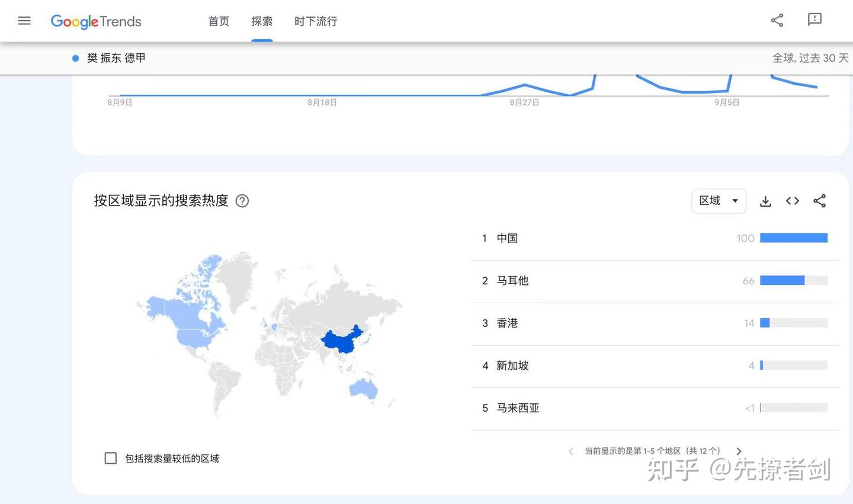Click the 中国 interest bar at 100

tap(794, 238)
